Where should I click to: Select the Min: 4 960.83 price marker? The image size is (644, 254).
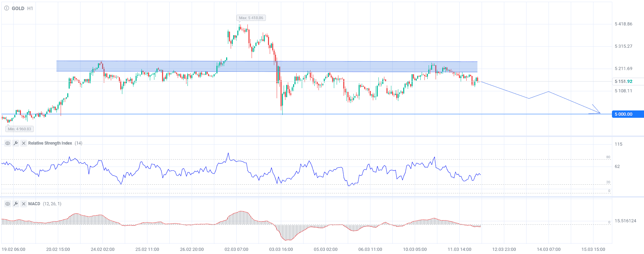click(x=20, y=129)
